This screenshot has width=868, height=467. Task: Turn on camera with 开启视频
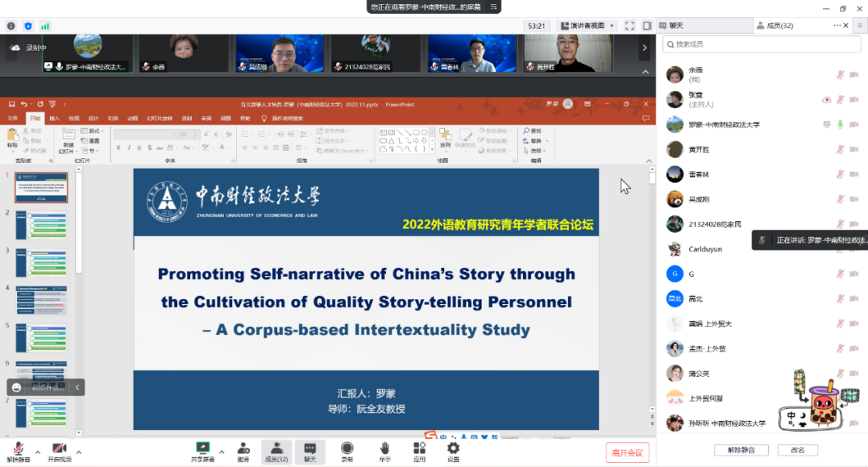pos(59,452)
